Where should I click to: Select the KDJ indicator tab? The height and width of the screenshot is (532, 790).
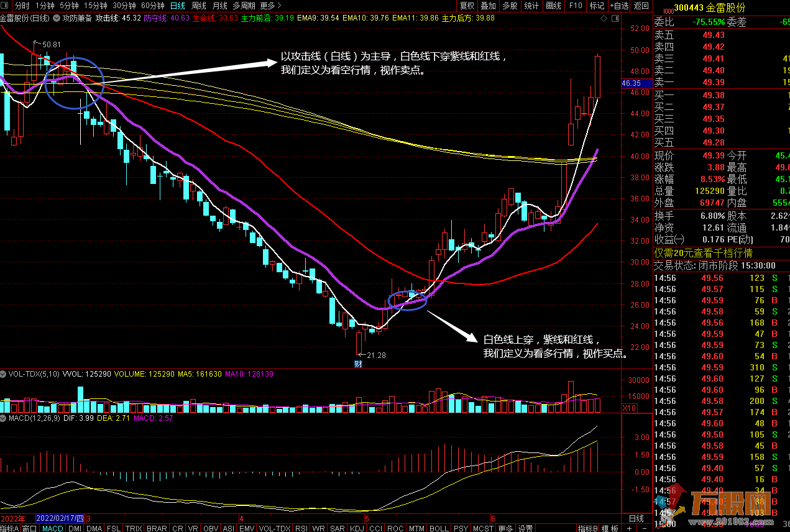(357, 528)
